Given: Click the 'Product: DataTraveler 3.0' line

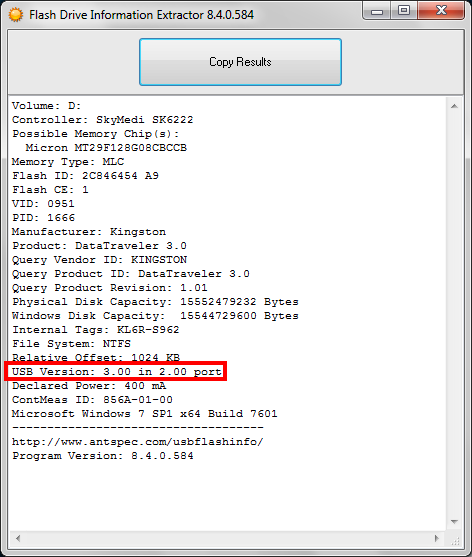Looking at the screenshot, I should [x=99, y=246].
